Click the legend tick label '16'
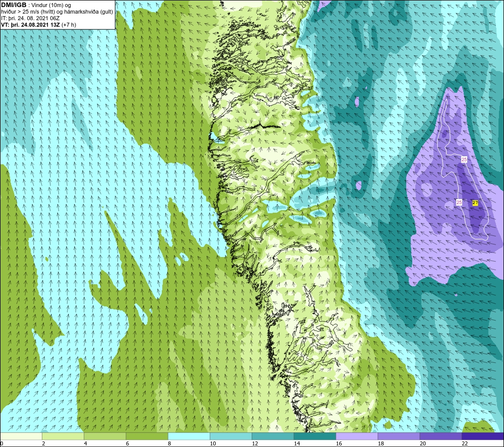 [x=339, y=444]
